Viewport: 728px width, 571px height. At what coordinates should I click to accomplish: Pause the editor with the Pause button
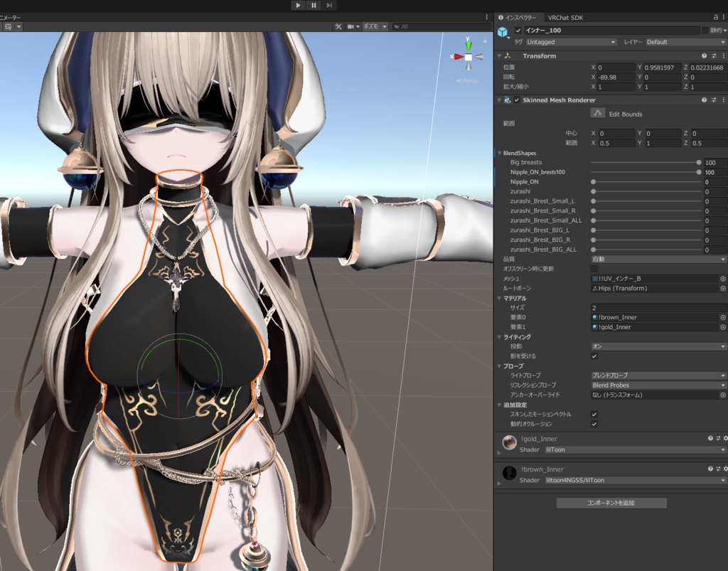coord(314,6)
